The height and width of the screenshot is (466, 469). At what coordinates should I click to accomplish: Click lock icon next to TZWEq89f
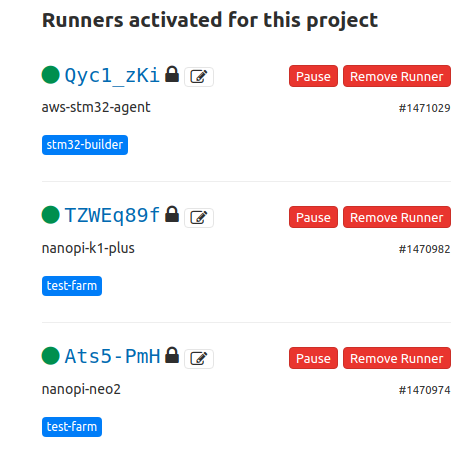coord(172,214)
